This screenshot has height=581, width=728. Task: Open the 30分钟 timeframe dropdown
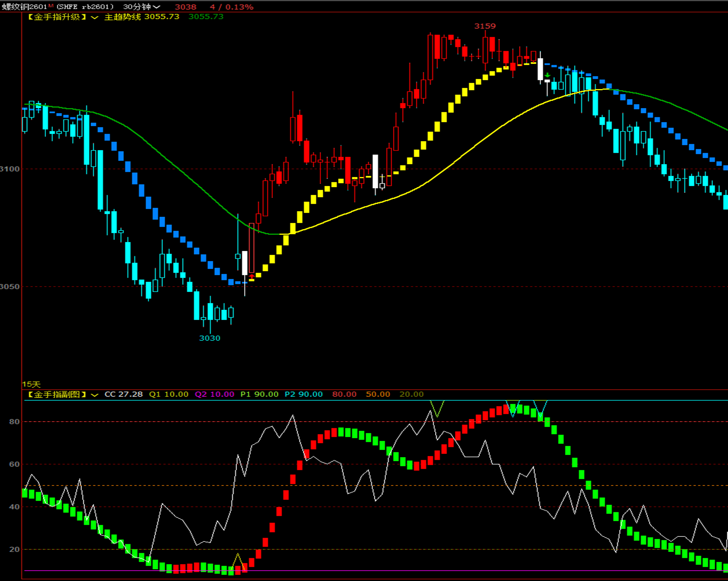(x=141, y=7)
